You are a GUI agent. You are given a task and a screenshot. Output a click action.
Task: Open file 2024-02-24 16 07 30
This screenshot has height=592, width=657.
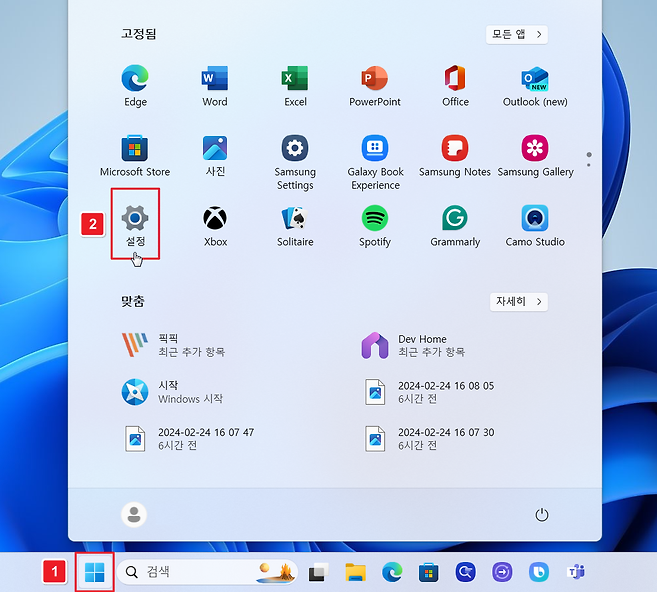(x=429, y=439)
